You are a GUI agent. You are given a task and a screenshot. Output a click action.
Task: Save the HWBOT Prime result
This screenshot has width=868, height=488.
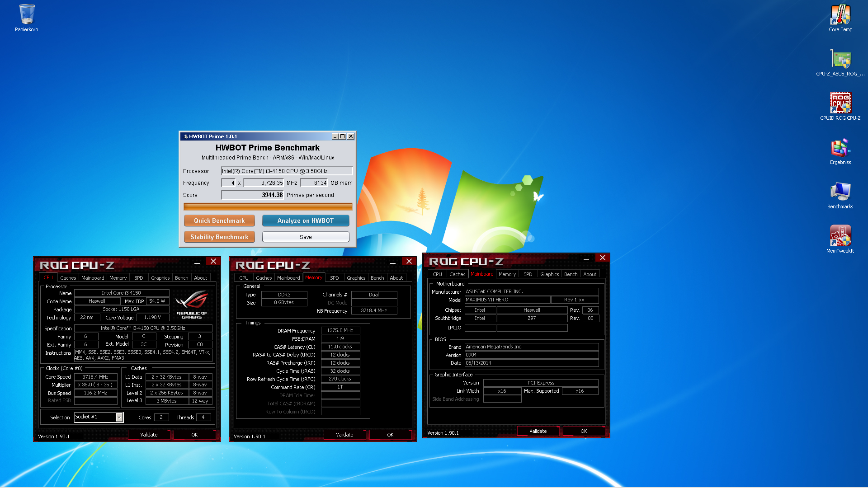(x=306, y=237)
